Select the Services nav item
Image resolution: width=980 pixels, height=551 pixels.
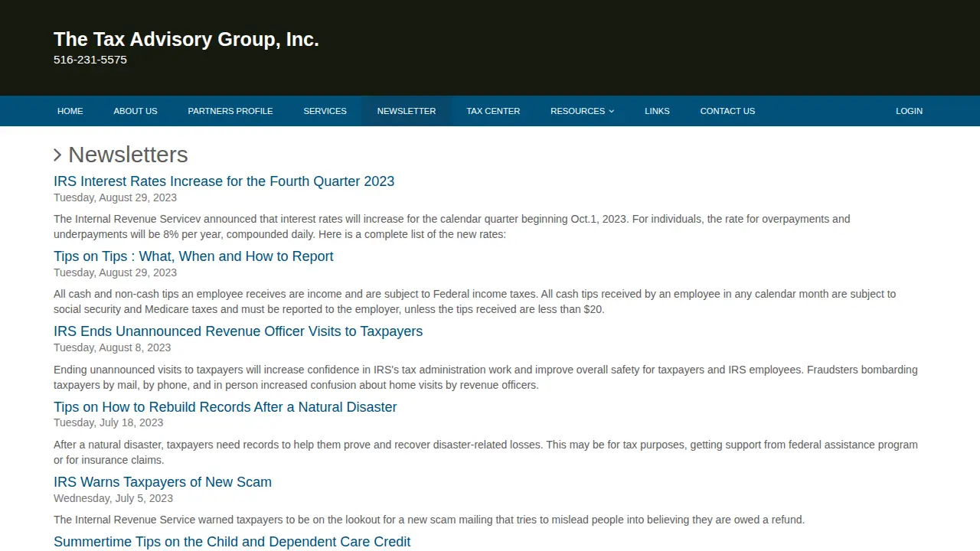(325, 111)
